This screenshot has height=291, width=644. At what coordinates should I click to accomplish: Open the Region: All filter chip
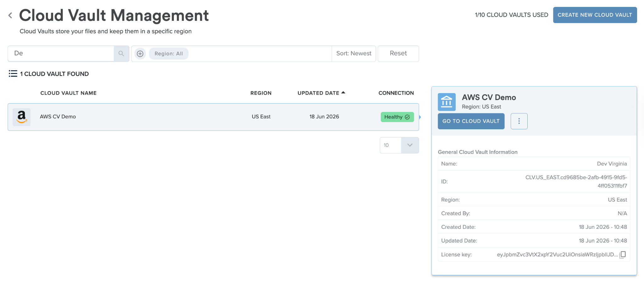tap(169, 54)
